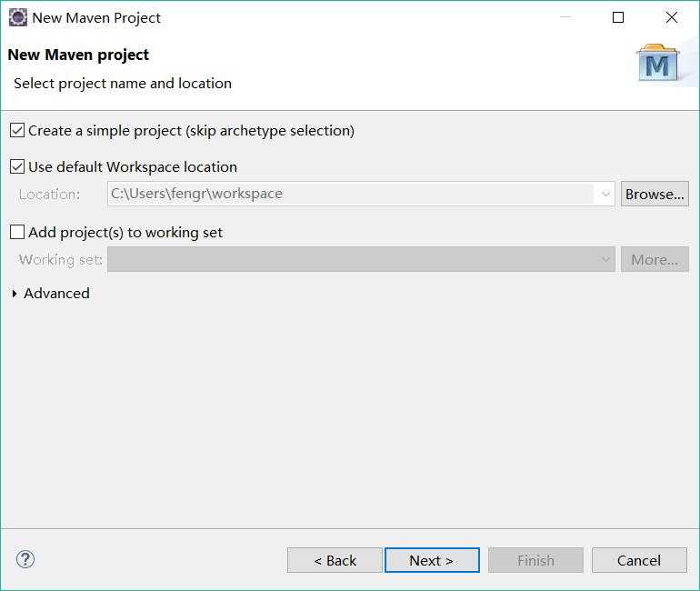Uncheck Create a simple project checkbox
Viewport: 700px width, 591px height.
coord(17,130)
